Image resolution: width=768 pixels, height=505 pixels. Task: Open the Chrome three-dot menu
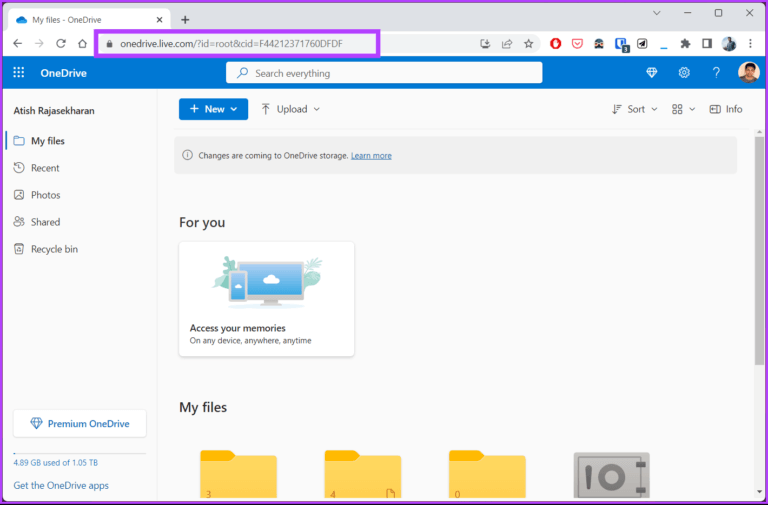click(750, 44)
